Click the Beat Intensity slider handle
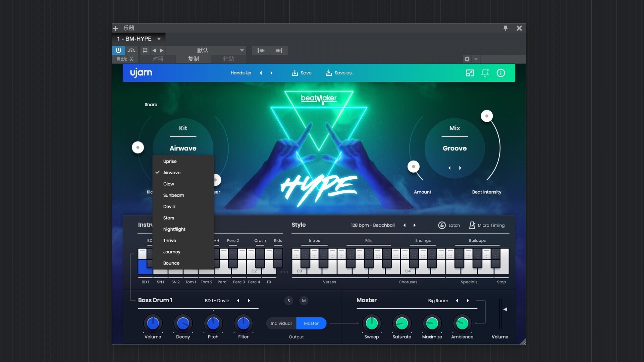This screenshot has height=362, width=644. pyautogui.click(x=487, y=116)
